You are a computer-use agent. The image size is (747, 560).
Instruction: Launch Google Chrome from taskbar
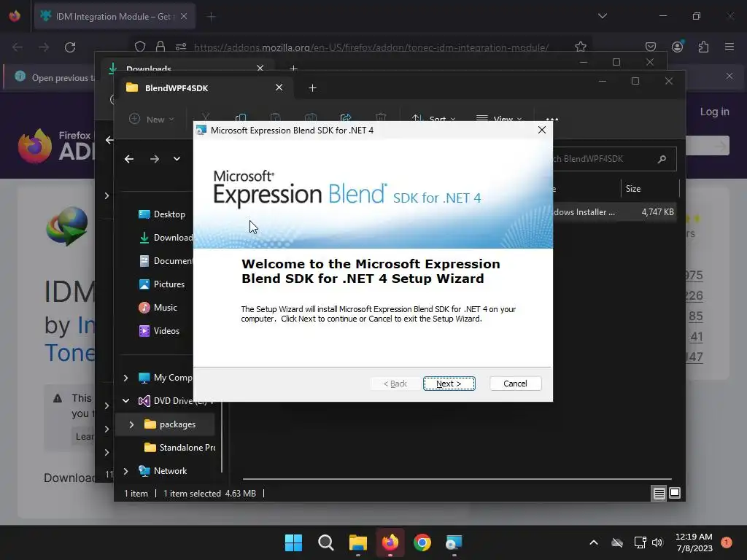coord(422,542)
